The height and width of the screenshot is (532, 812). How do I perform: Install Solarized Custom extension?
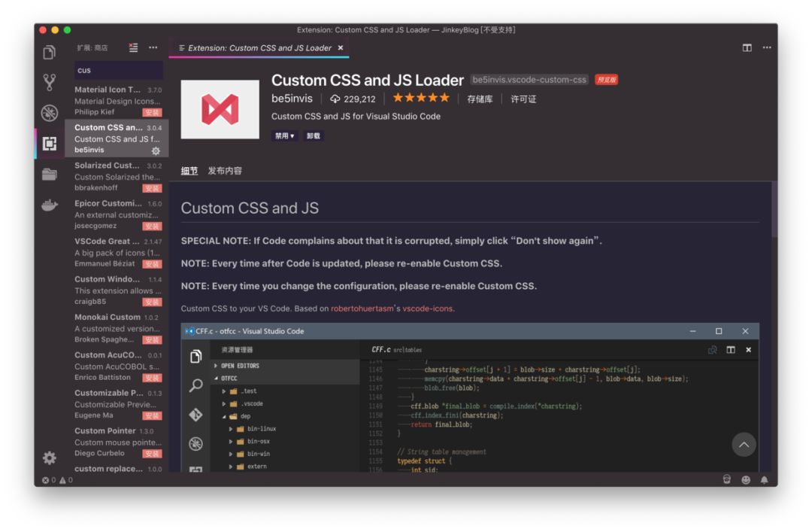point(152,188)
